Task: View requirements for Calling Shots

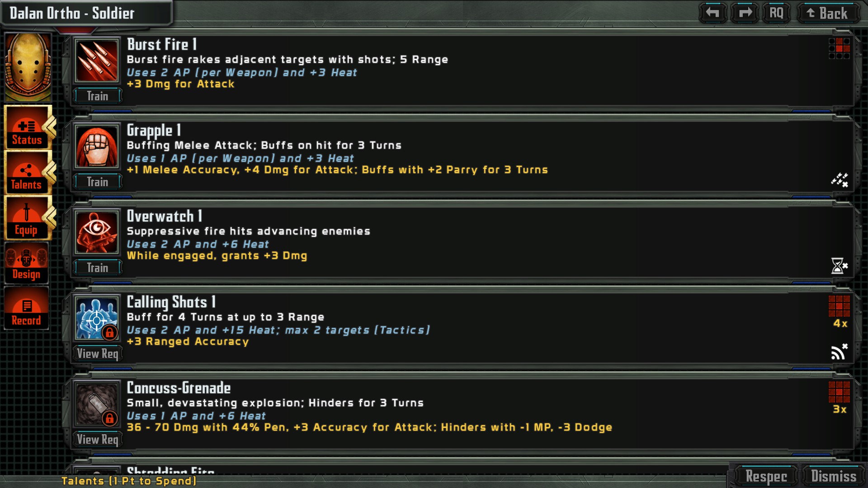Action: click(98, 354)
